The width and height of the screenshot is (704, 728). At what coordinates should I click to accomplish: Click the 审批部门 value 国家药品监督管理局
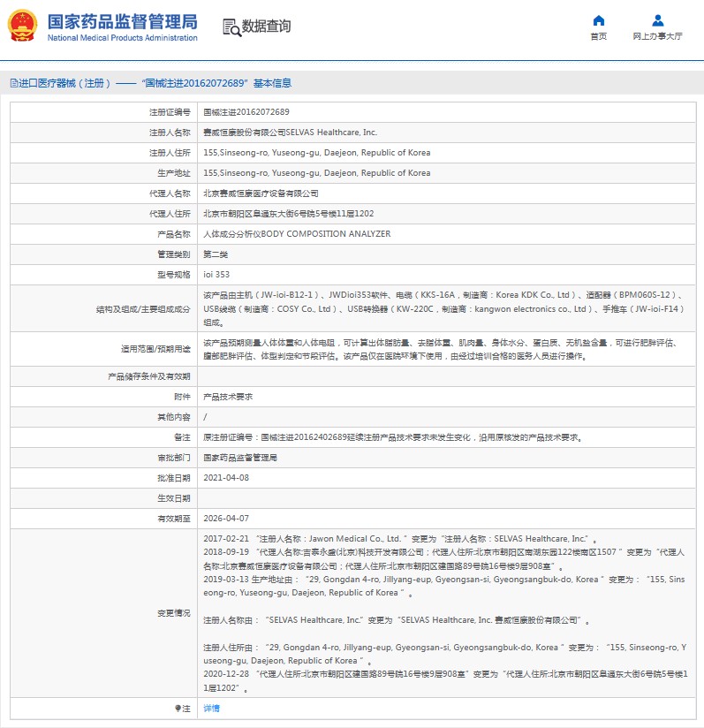pyautogui.click(x=240, y=458)
